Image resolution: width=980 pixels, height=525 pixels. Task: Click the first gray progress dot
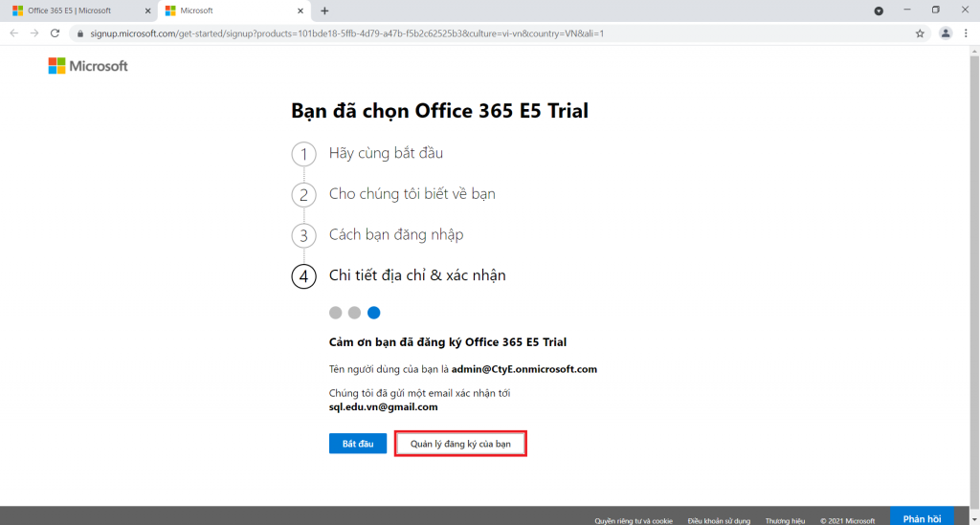pos(336,313)
